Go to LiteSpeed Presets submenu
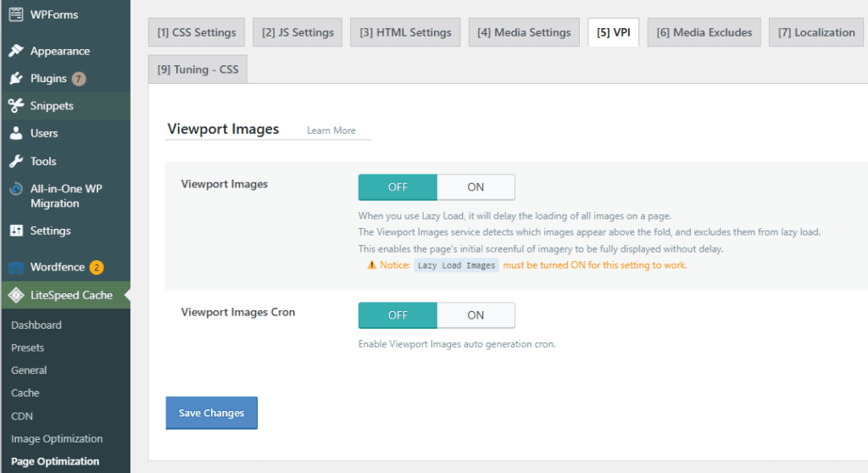The width and height of the screenshot is (868, 473). coord(28,348)
